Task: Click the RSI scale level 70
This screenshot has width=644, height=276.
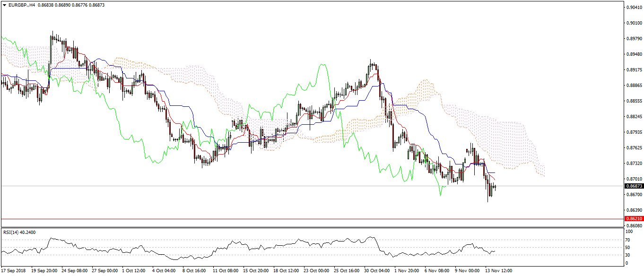Action: click(x=628, y=240)
